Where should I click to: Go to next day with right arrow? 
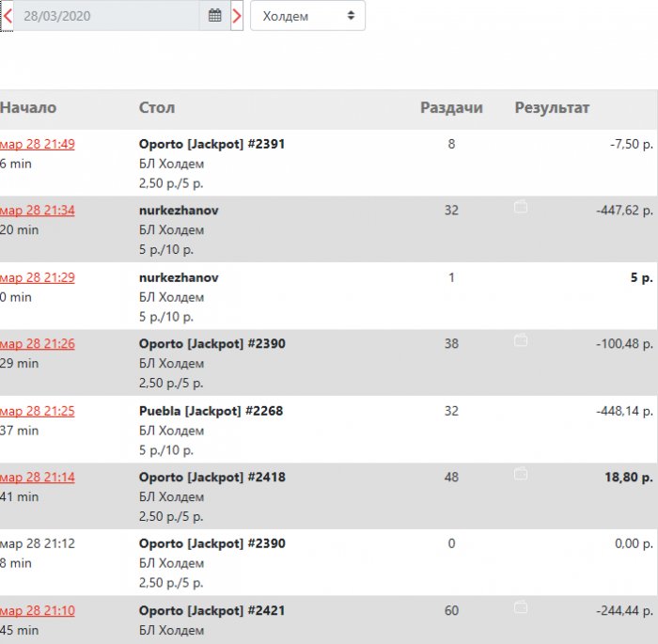pos(237,16)
